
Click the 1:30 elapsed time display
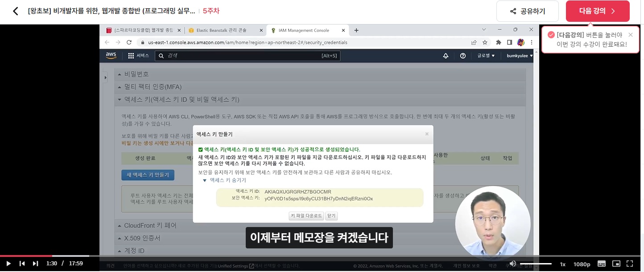point(52,264)
